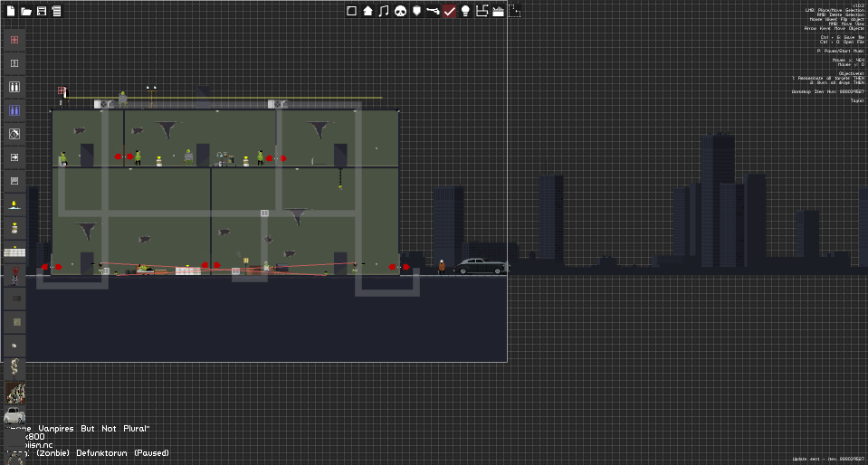The width and height of the screenshot is (868, 465).
Task: Click the parked black car in level
Action: click(x=481, y=266)
